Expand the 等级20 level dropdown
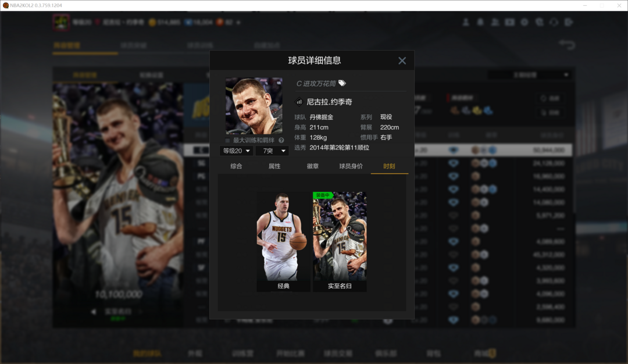 pos(236,151)
